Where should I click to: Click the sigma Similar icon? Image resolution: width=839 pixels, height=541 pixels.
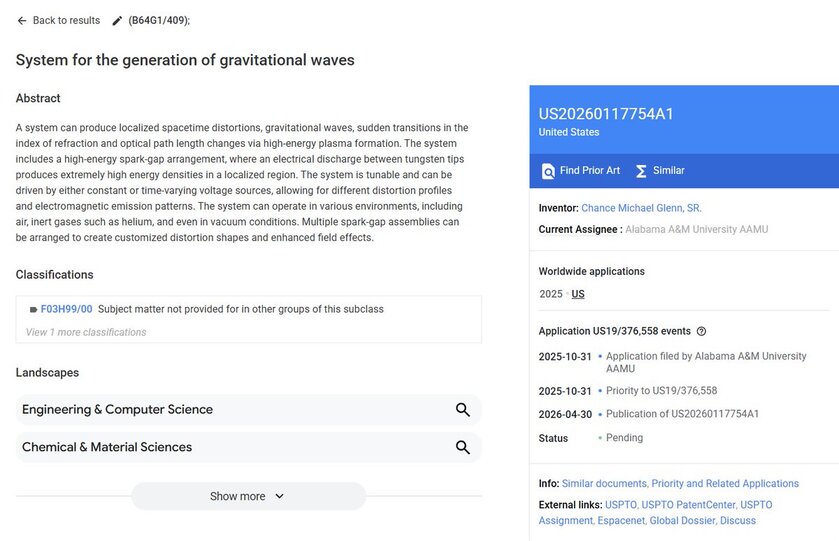[641, 171]
